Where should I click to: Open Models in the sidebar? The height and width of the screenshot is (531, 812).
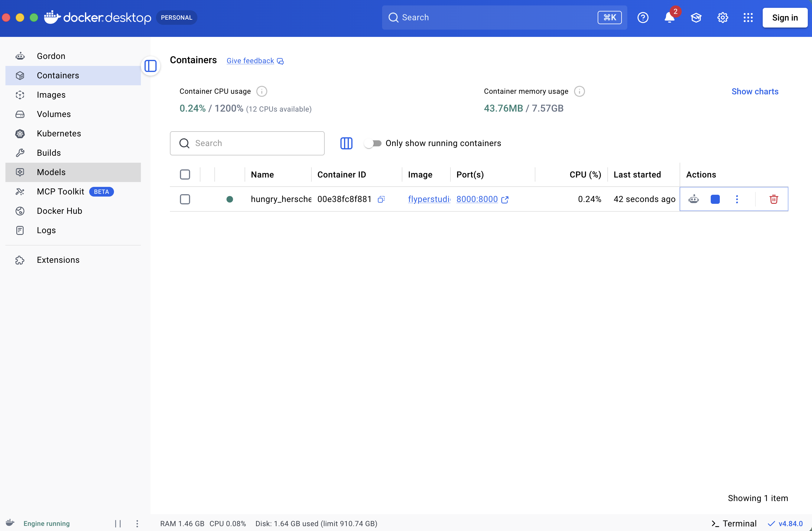pyautogui.click(x=73, y=172)
